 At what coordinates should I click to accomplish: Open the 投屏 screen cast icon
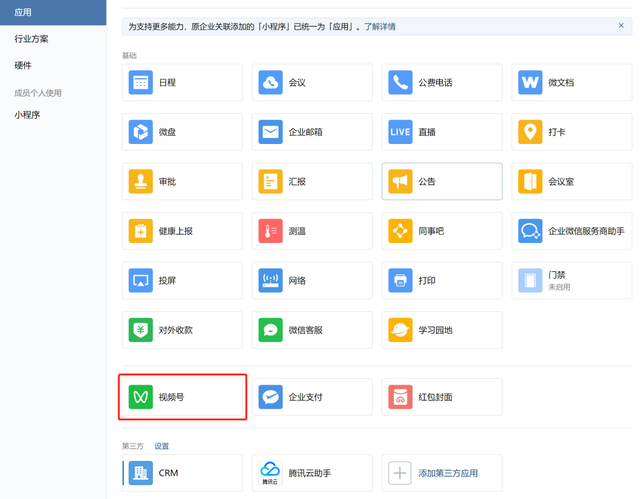[140, 280]
